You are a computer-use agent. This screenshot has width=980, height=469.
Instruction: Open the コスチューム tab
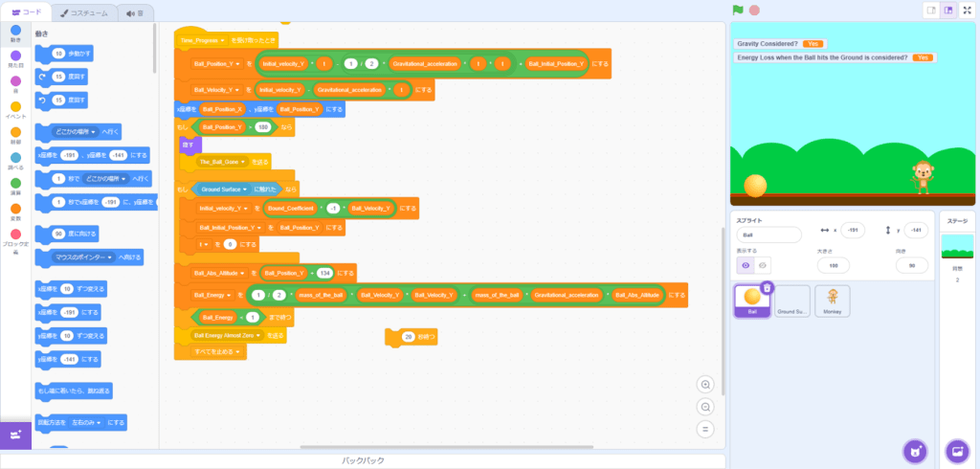(x=82, y=12)
